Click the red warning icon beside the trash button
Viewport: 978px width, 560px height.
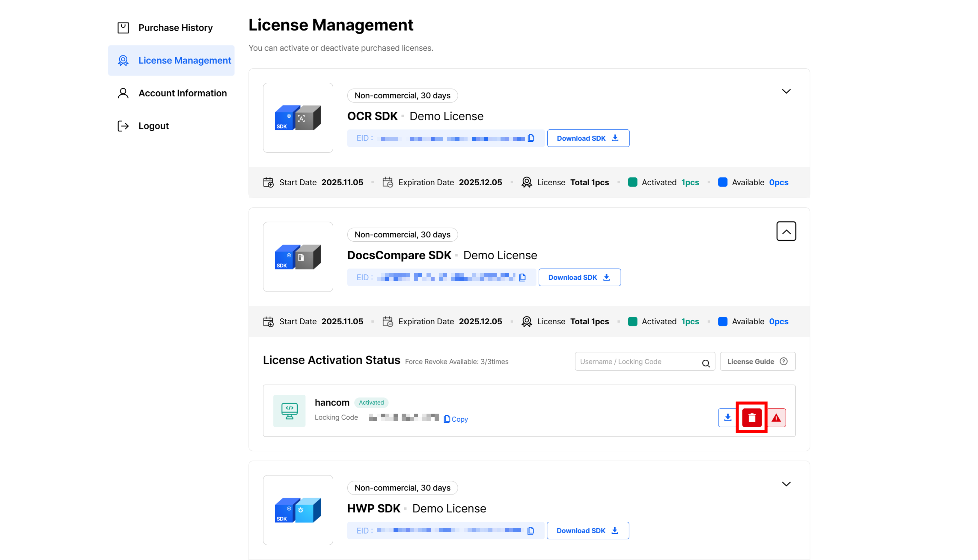[776, 417]
